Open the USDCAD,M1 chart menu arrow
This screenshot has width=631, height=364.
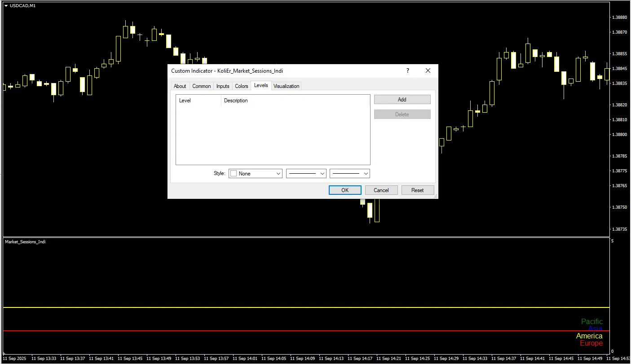tap(6, 5)
